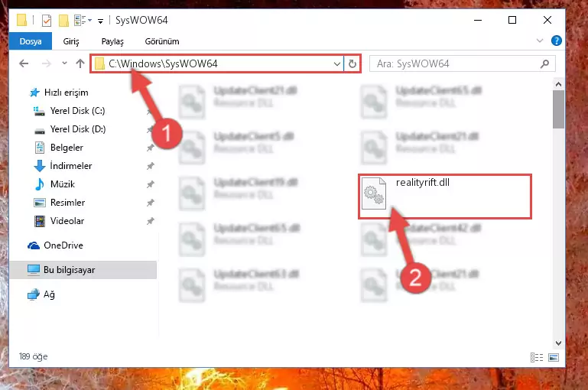Customize Quick Access Toolbar dropdown arrow
Screen dimensions: 588x390
click(x=100, y=21)
